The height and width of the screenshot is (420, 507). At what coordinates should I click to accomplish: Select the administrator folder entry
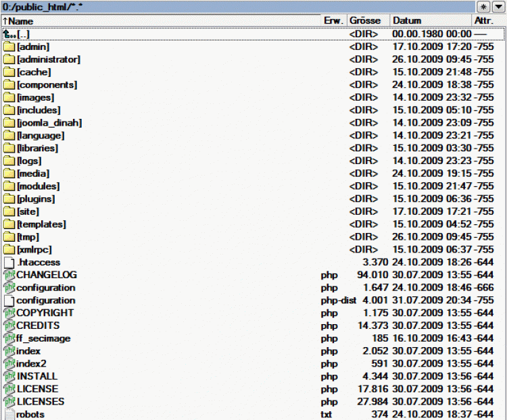click(48, 59)
